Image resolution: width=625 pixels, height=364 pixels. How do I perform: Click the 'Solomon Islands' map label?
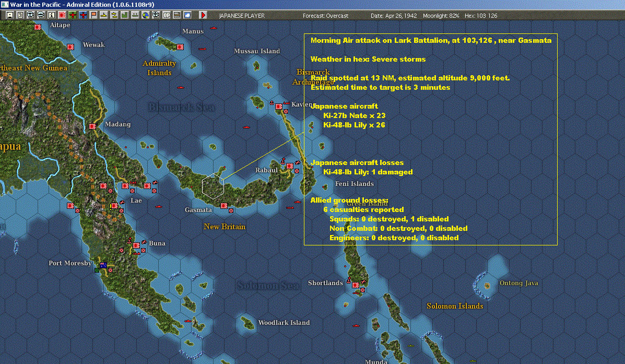point(455,306)
